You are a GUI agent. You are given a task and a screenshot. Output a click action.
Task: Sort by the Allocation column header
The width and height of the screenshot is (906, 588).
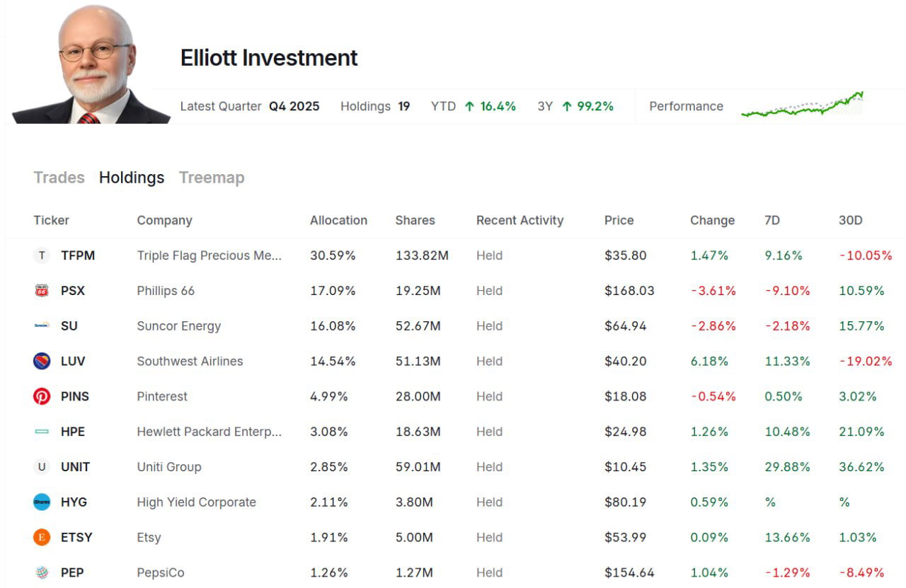pos(338,220)
